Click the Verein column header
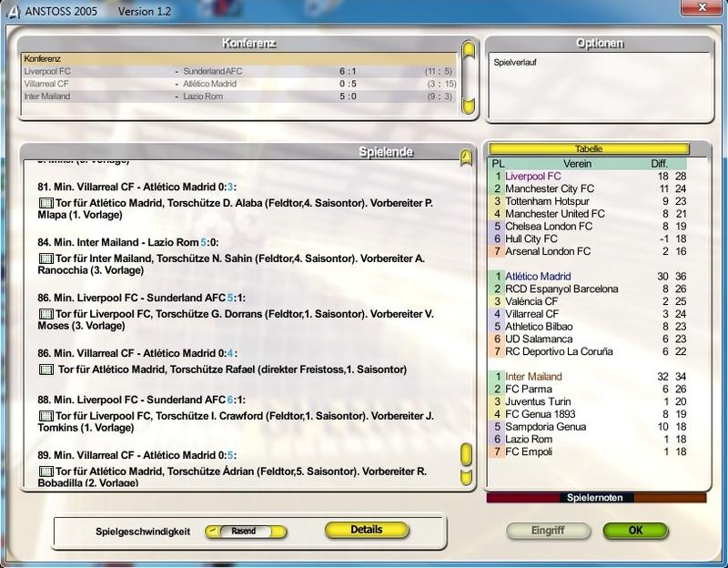This screenshot has height=568, width=728. coord(577,164)
